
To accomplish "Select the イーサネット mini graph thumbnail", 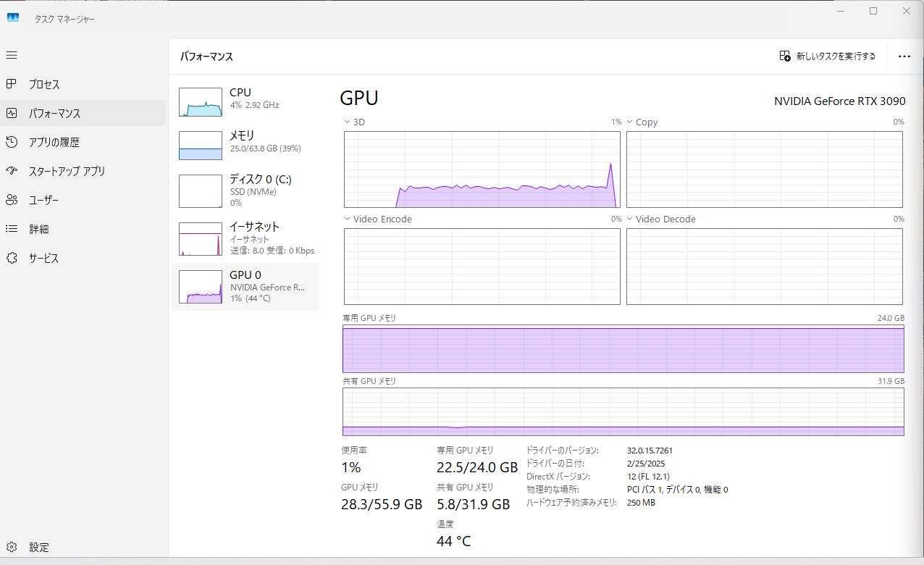I will pyautogui.click(x=201, y=239).
